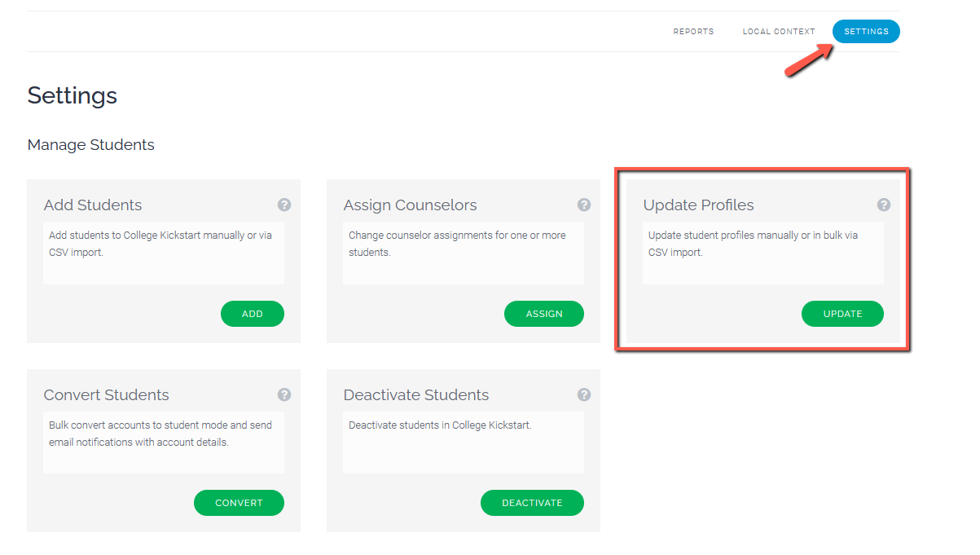Image resolution: width=980 pixels, height=555 pixels.
Task: Click the DEACTIVATE button
Action: (532, 503)
